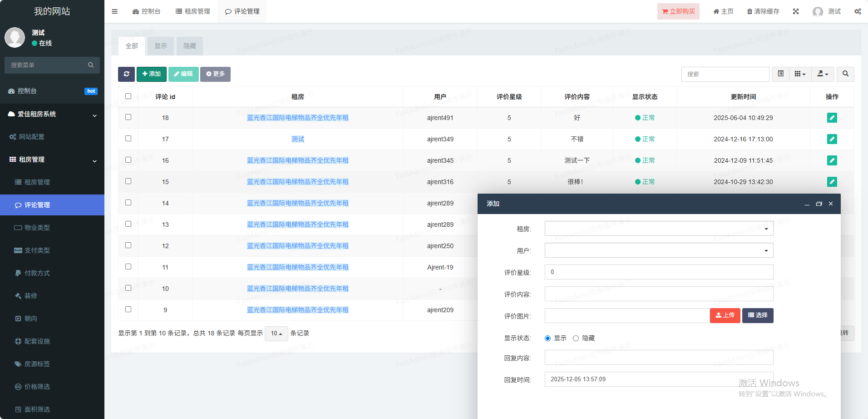Switch to the 显示 filter tab
This screenshot has width=868, height=419.
[x=161, y=46]
